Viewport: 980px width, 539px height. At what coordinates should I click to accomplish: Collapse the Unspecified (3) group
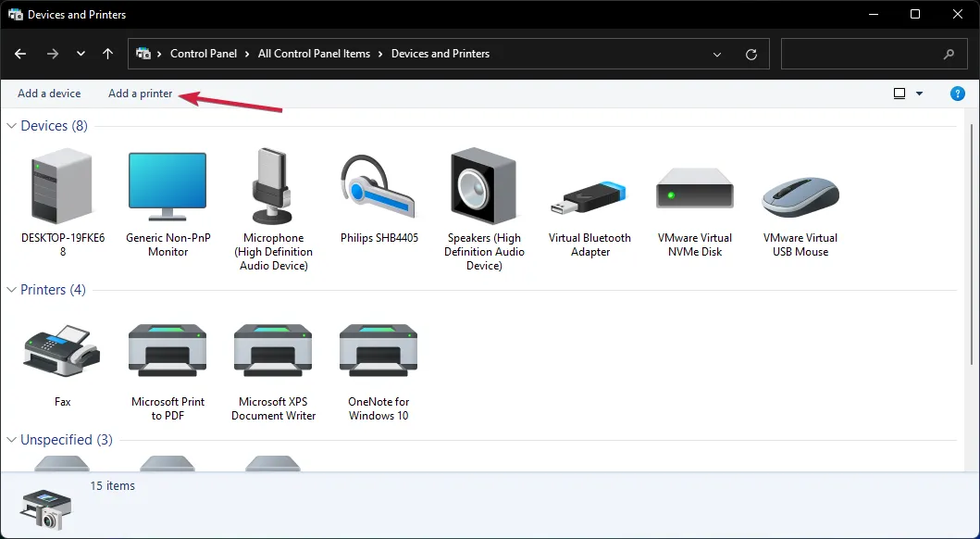click(12, 440)
